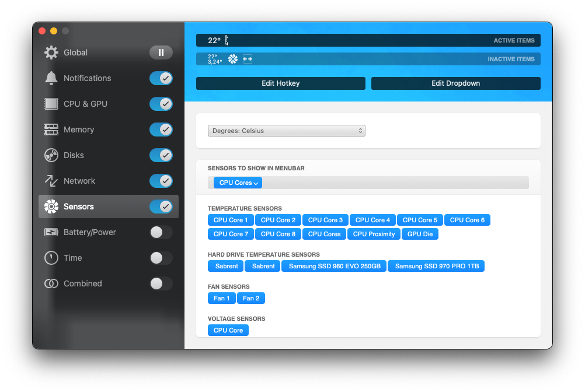Screen dimensions: 585x392
Task: Select the Sensors sidebar tab
Action: [x=108, y=206]
